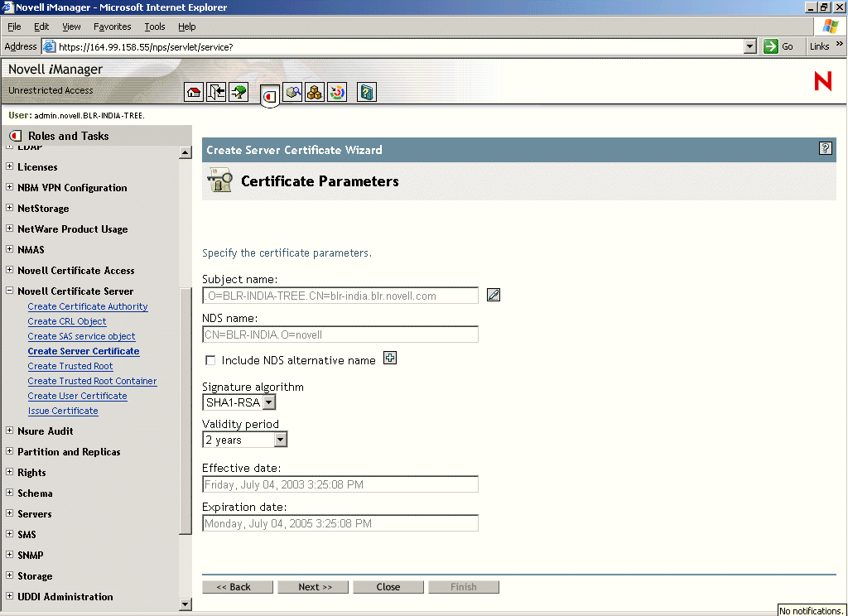Screen dimensions: 848x616
Task: Open Create Server Certificate link
Action: 84,351
